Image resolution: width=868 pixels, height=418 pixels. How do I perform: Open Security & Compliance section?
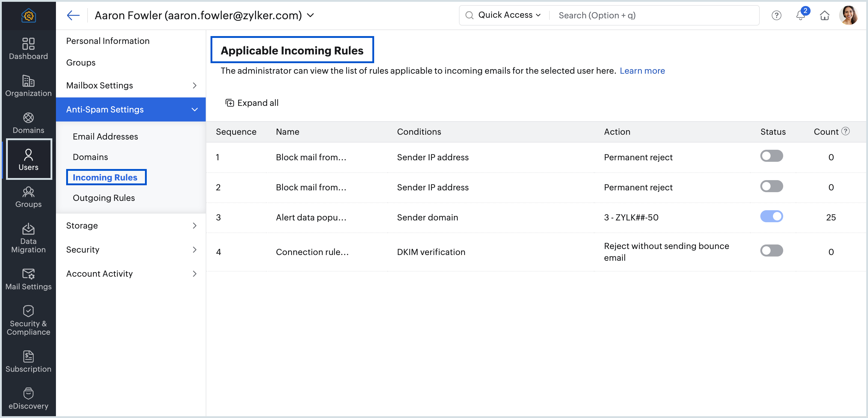[x=28, y=320]
